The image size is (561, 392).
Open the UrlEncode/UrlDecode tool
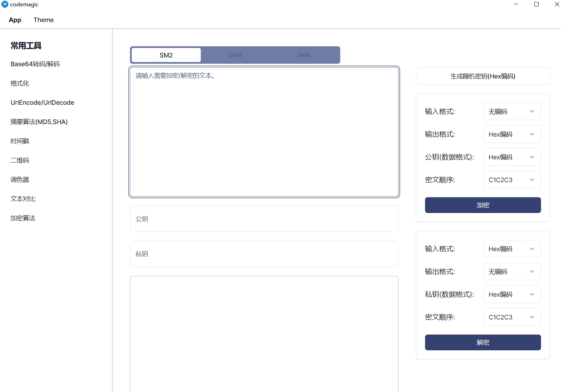[x=42, y=102]
